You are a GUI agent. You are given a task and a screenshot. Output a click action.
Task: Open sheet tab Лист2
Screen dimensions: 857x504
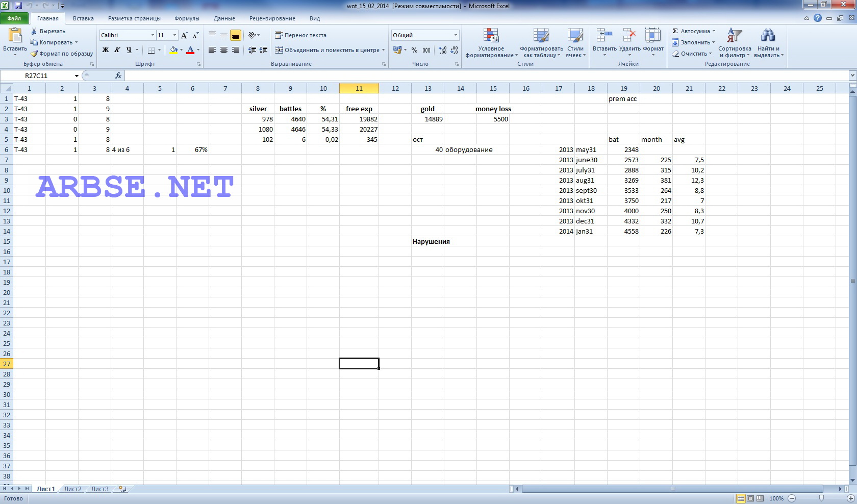[72, 489]
